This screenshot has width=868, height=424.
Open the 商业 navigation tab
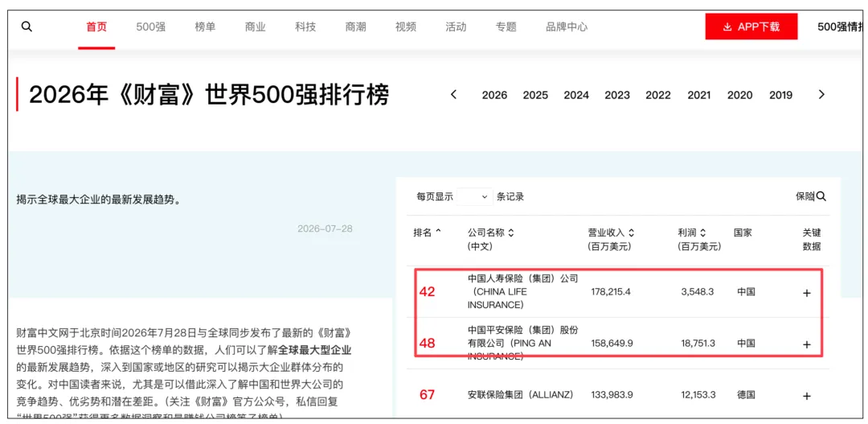pos(256,27)
